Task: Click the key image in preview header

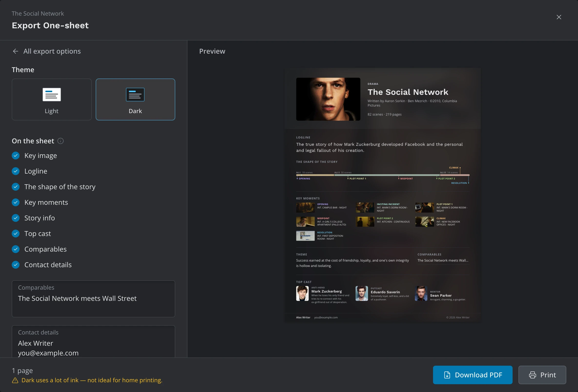Action: point(328,99)
